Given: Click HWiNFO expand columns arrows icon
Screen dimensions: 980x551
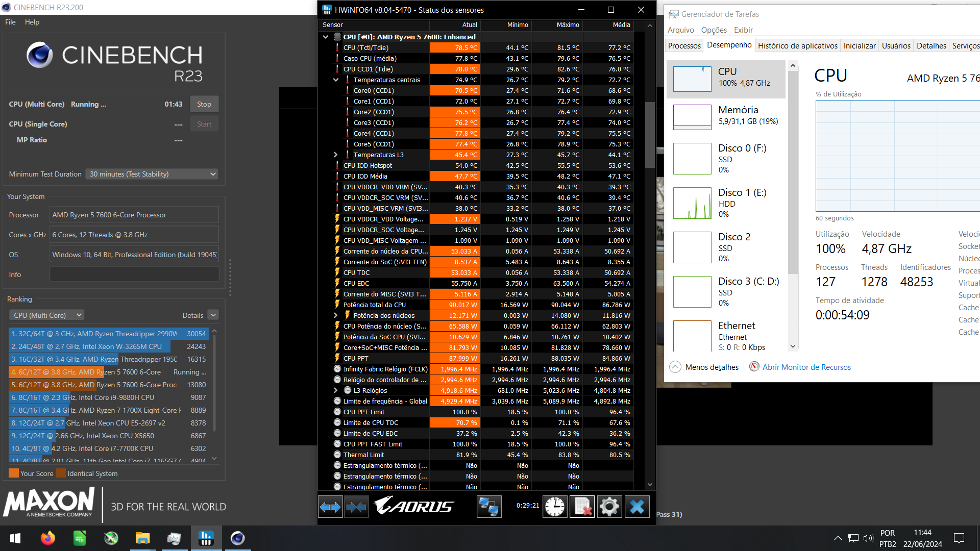Looking at the screenshot, I should pyautogui.click(x=330, y=507).
